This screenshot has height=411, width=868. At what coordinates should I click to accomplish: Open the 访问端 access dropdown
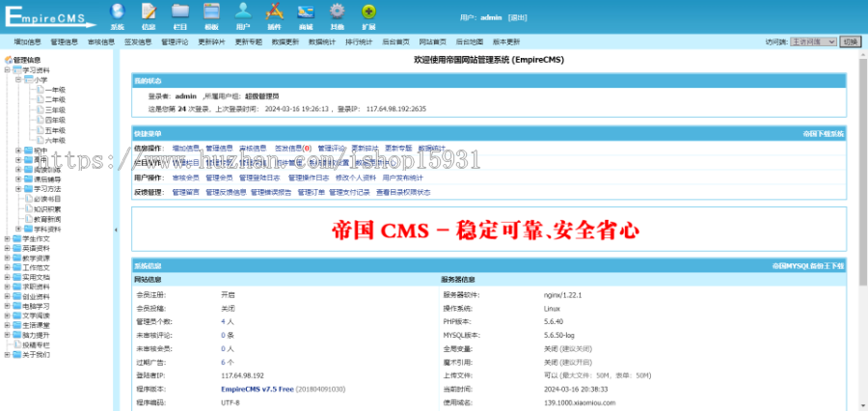pyautogui.click(x=813, y=41)
